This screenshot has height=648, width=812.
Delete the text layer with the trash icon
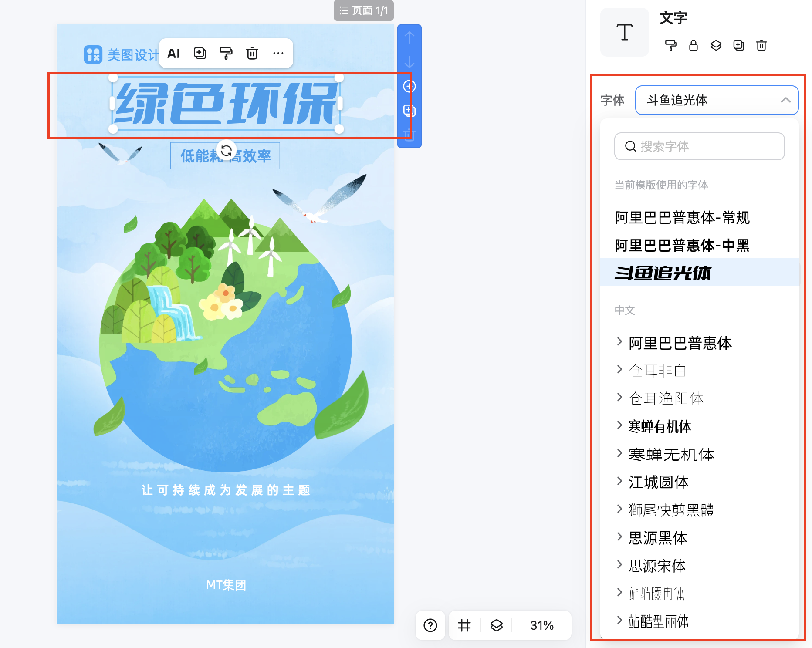761,45
